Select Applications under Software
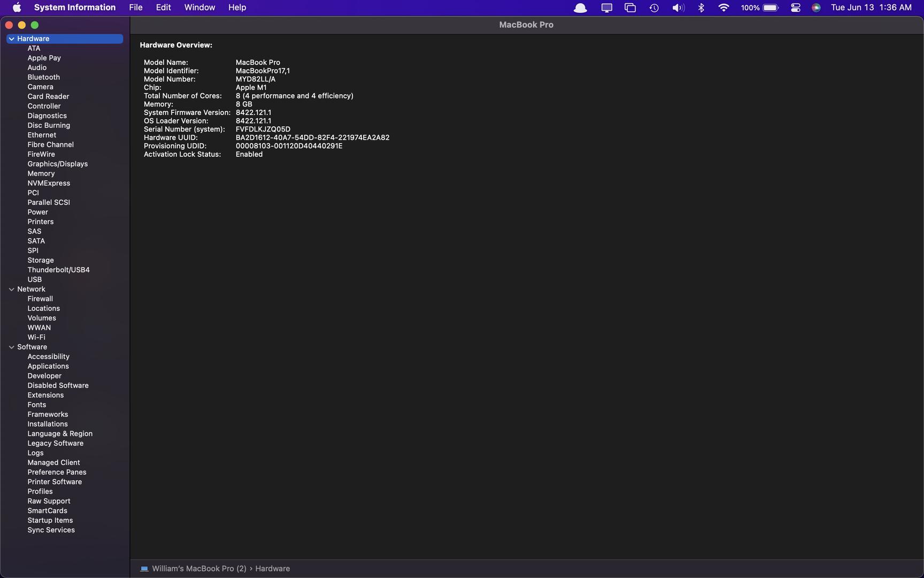The height and width of the screenshot is (578, 924). click(48, 366)
